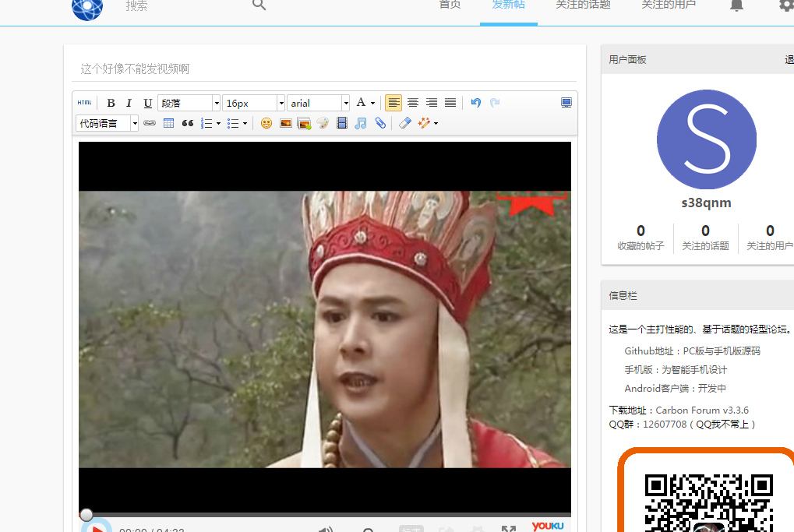Open 关注的用户 followed users tab

click(669, 5)
